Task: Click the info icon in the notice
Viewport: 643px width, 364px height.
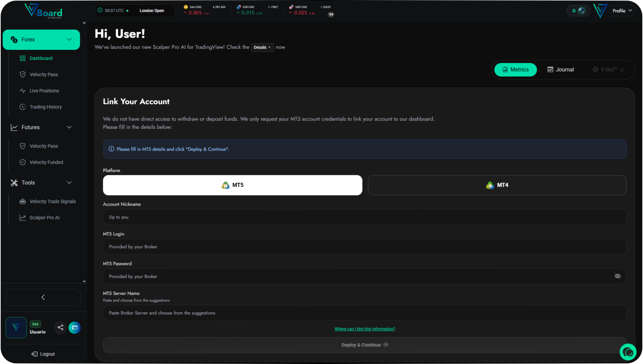Action: point(111,149)
